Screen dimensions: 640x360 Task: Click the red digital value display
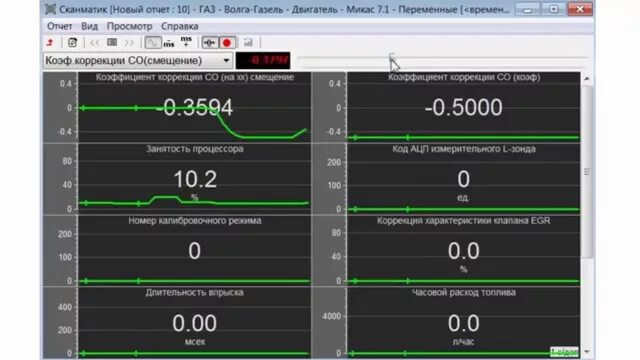pos(263,60)
